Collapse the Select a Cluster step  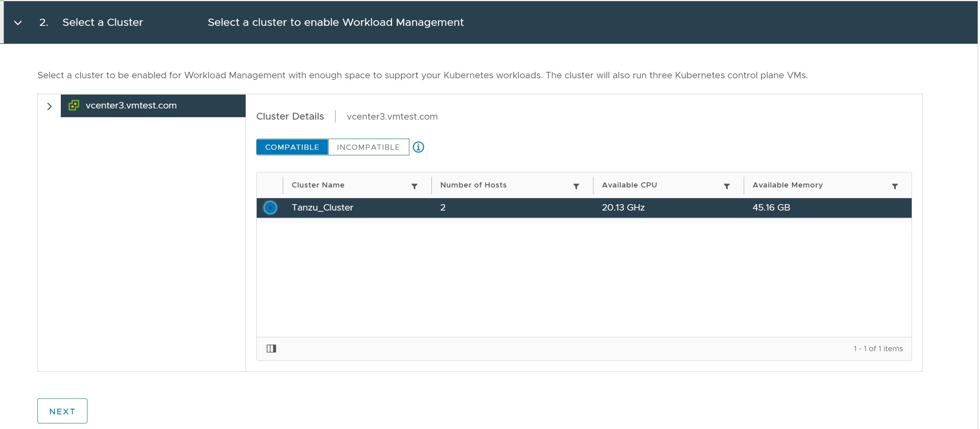pyautogui.click(x=18, y=23)
